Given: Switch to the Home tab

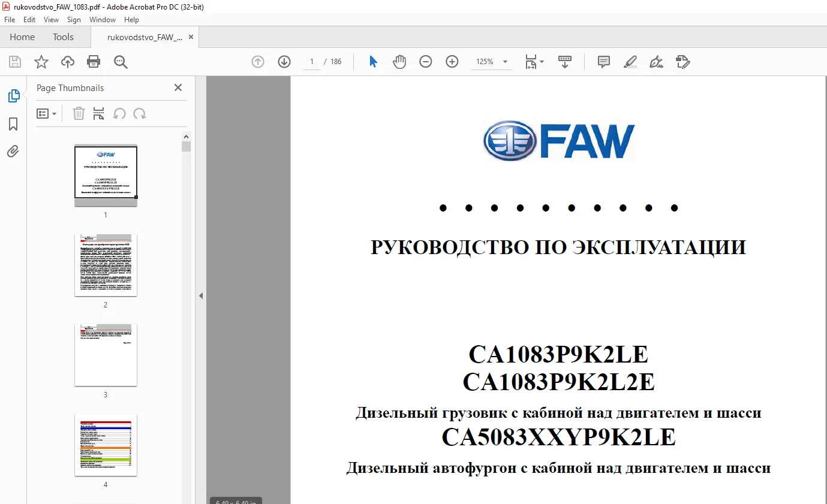Looking at the screenshot, I should tap(22, 37).
